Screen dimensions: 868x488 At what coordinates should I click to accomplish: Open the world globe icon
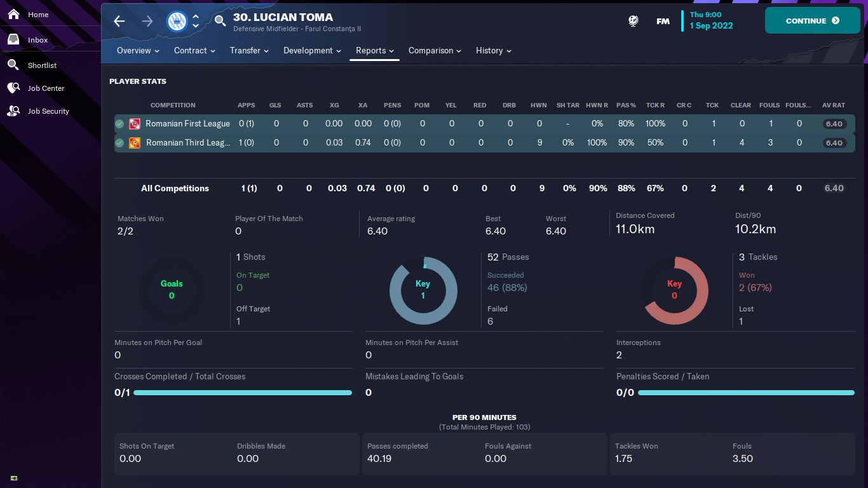[634, 21]
